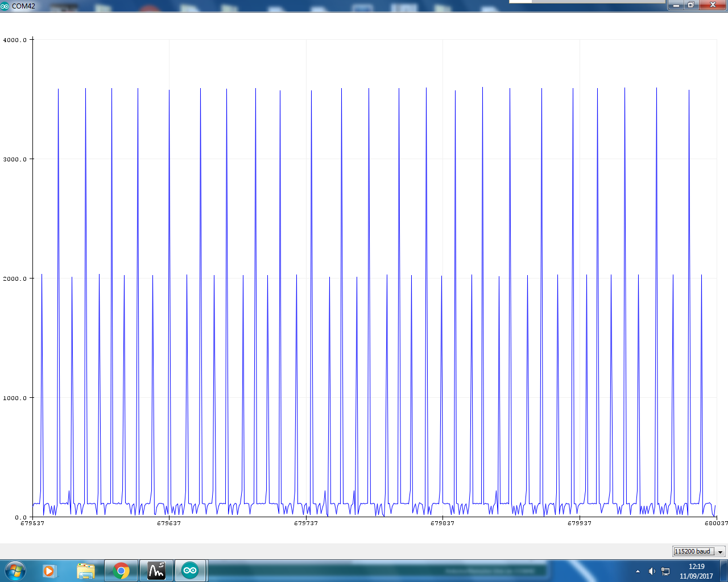The image size is (728, 582).
Task: Click the 679837 x-axis label
Action: coord(442,523)
